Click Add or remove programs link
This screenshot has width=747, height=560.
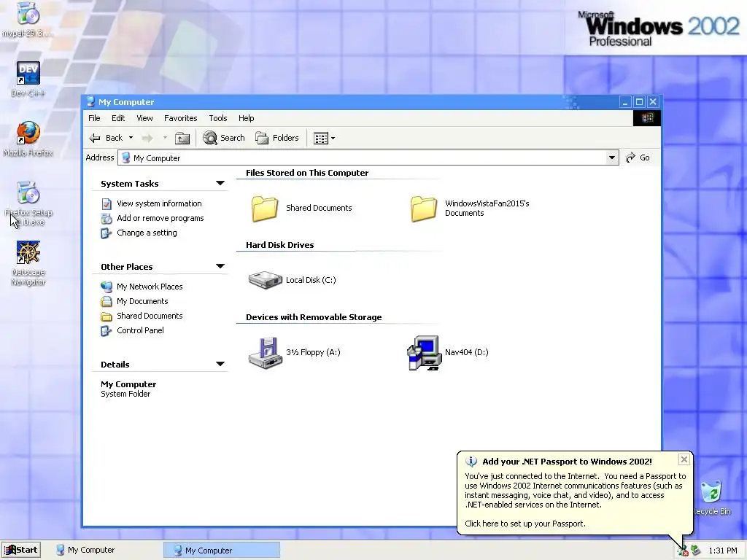(160, 218)
